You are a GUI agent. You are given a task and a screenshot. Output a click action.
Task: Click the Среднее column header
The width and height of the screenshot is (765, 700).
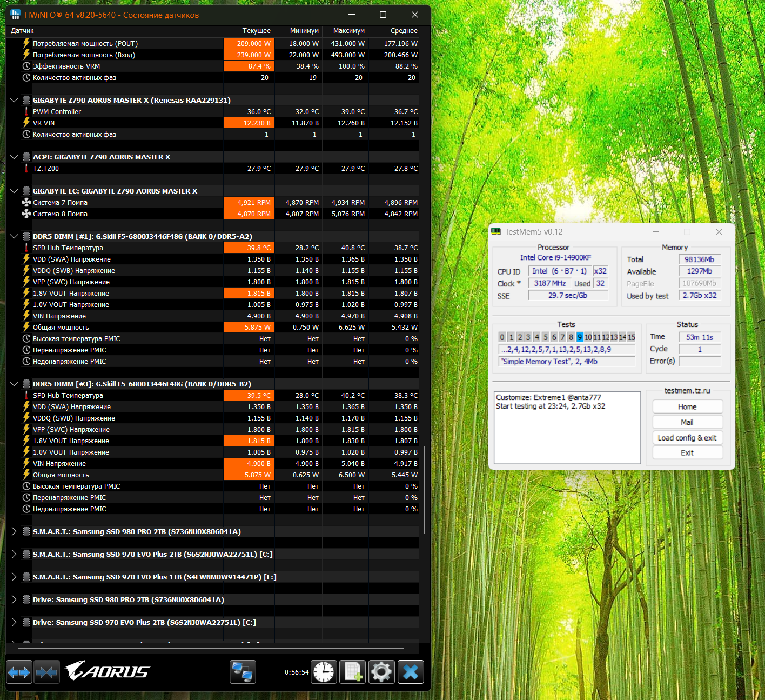(394, 31)
